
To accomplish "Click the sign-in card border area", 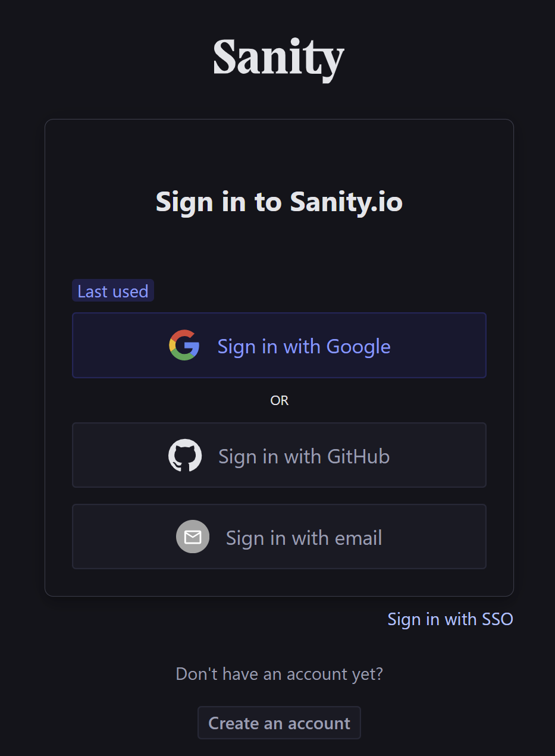I will (278, 119).
